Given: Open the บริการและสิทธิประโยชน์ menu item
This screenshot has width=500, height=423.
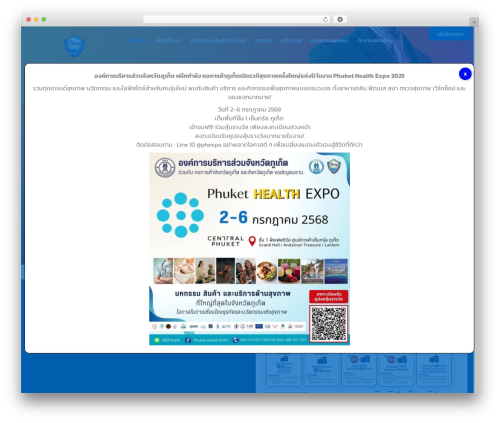Looking at the screenshot, I should [x=218, y=41].
